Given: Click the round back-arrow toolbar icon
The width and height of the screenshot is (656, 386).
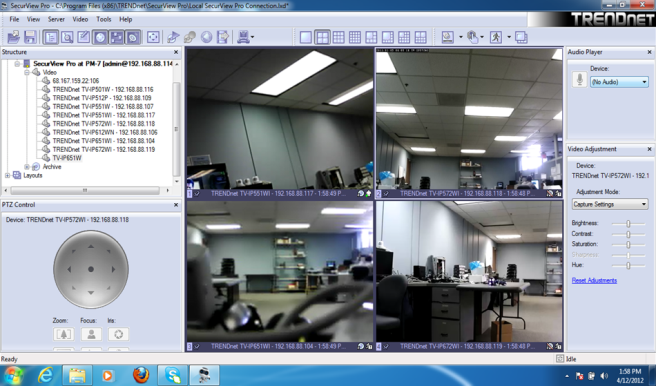Looking at the screenshot, I should [x=206, y=37].
